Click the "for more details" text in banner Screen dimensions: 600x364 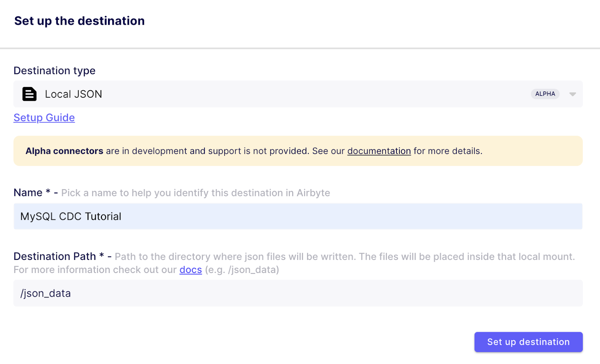tap(448, 151)
